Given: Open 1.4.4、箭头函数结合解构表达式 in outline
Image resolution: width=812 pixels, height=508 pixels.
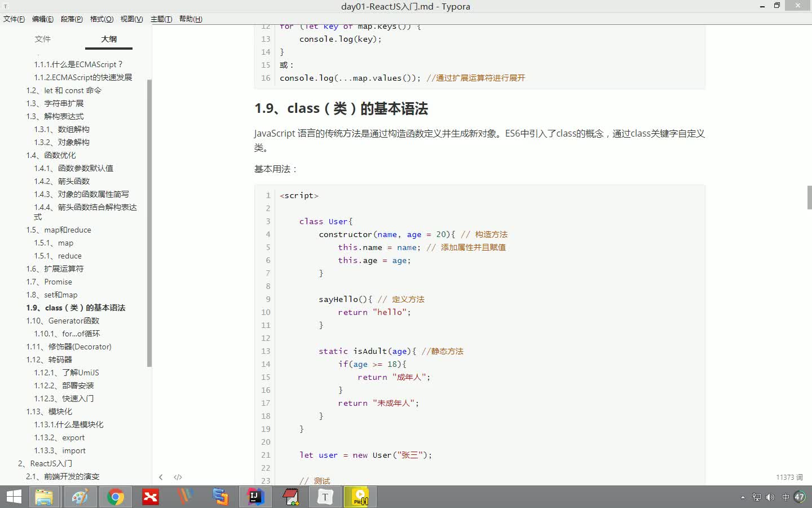Looking at the screenshot, I should click(85, 212).
